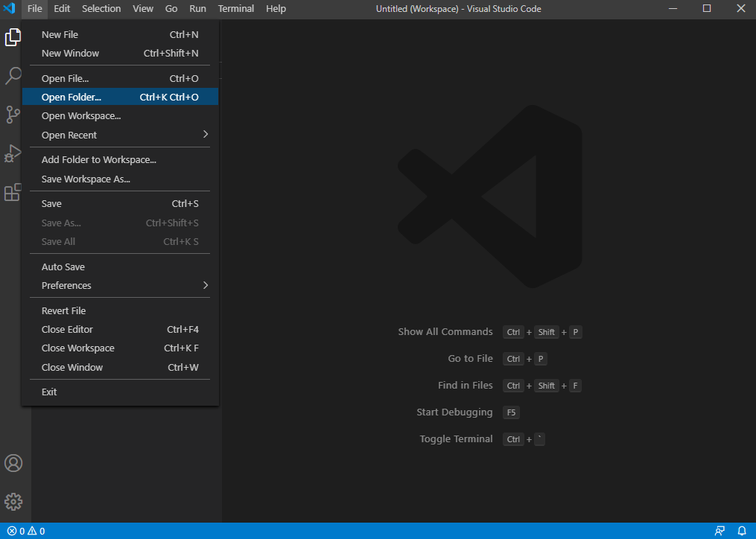Click Save in the File menu
Screen dimensions: 756x539
tap(120, 203)
